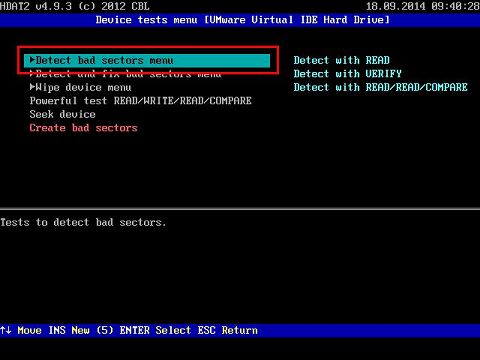Screen dimensions: 480x360
Task: Select the Seek device option
Action: 62,114
